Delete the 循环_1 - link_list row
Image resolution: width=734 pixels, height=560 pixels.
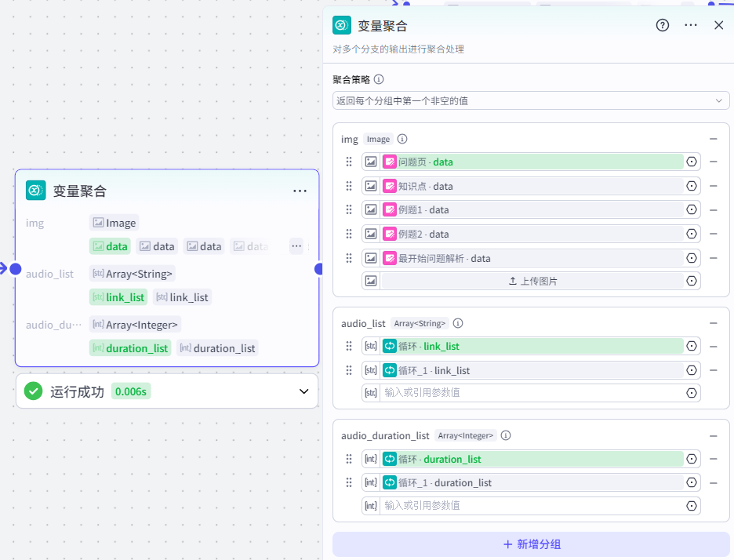pyautogui.click(x=714, y=370)
